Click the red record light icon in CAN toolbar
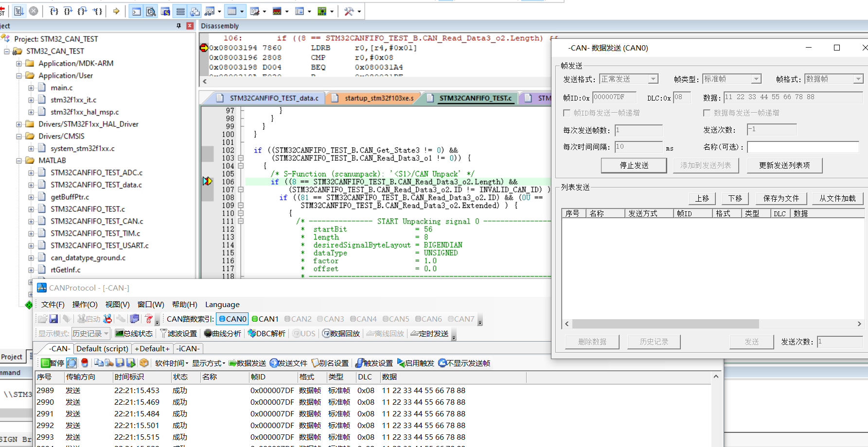 click(85, 363)
